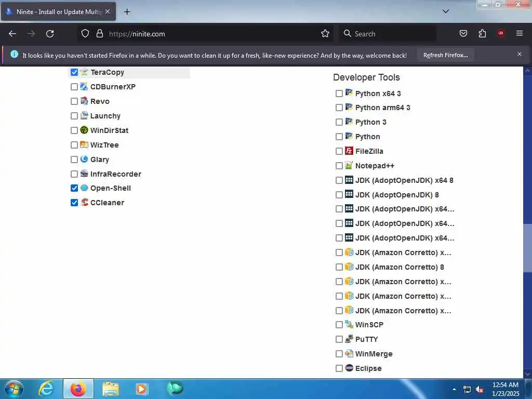Click the Notepad++ app icon
Screen dimensions: 532x399
[x=349, y=165]
